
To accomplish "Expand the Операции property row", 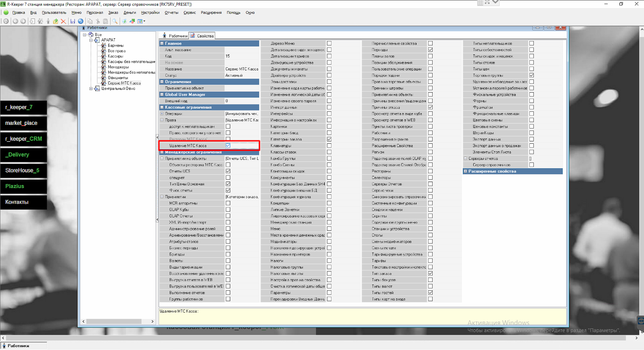I will (162, 114).
